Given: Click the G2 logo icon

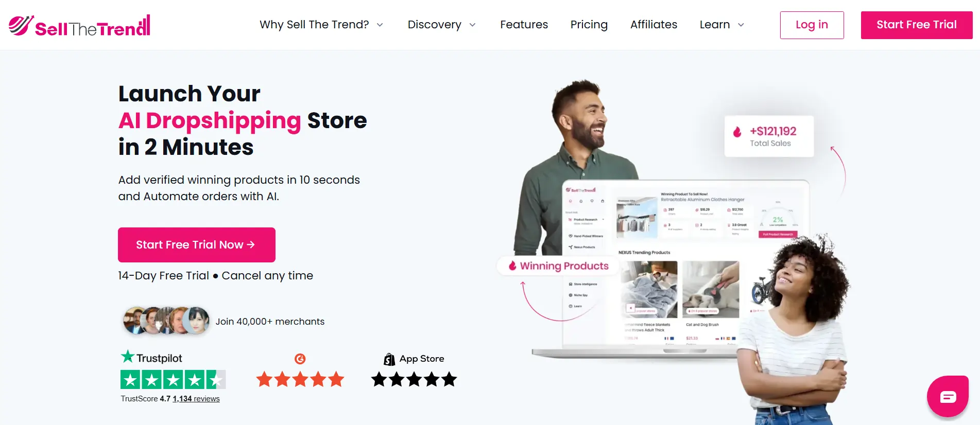Looking at the screenshot, I should click(300, 359).
